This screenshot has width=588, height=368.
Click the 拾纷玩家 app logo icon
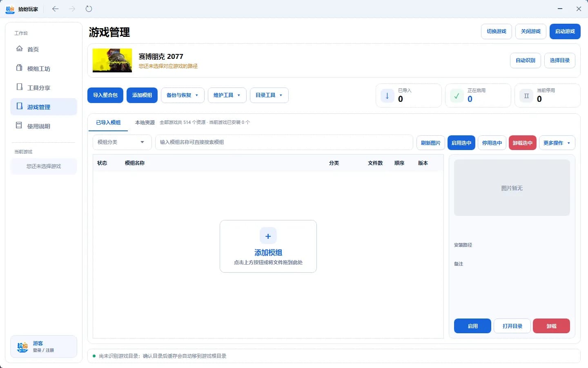[x=10, y=9]
